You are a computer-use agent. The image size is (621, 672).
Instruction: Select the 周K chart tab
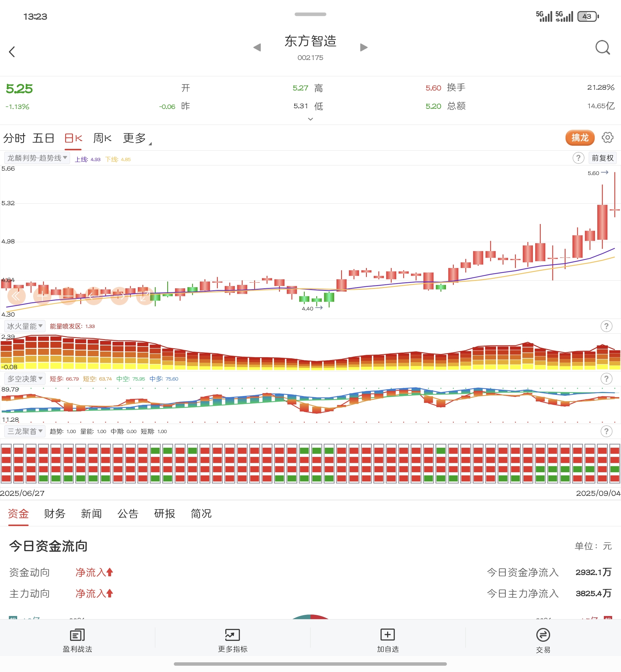click(x=102, y=138)
